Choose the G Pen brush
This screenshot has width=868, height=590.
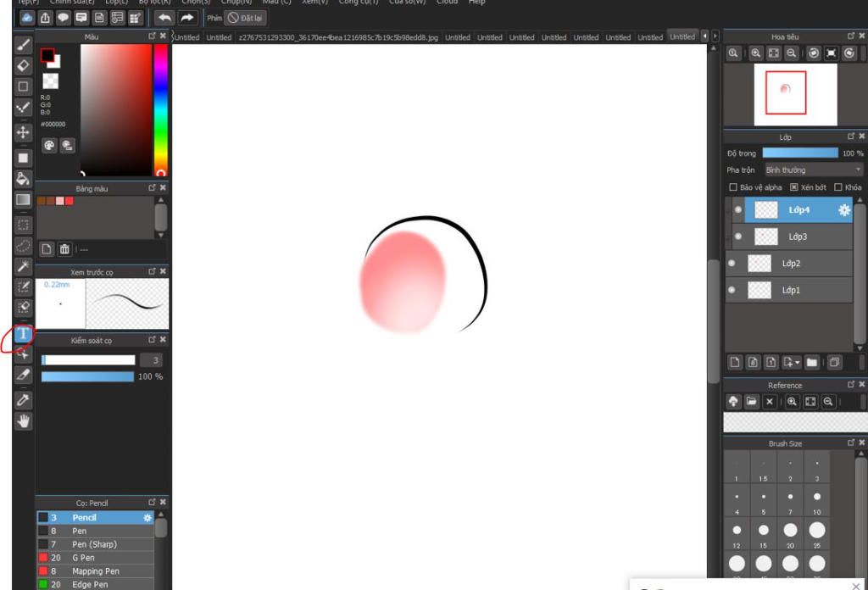pyautogui.click(x=95, y=558)
